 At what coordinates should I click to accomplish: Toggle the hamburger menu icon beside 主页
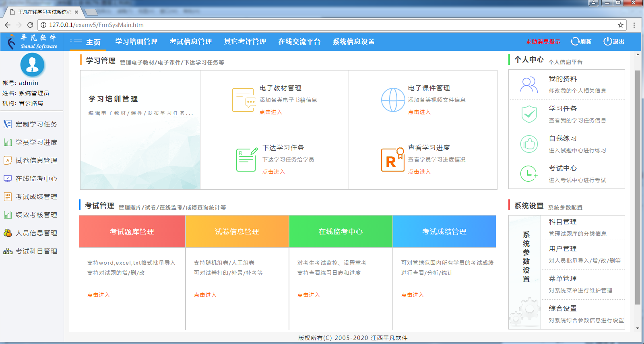[76, 42]
